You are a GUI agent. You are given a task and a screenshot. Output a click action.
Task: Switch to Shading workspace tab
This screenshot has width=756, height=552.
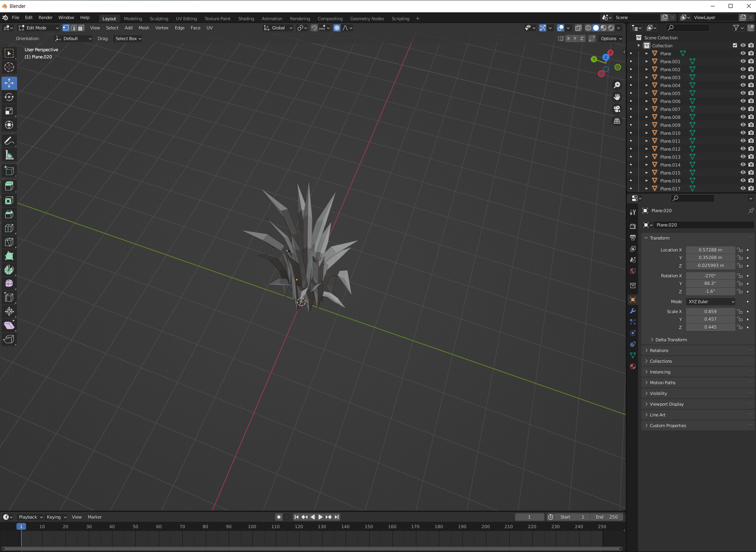(x=246, y=19)
